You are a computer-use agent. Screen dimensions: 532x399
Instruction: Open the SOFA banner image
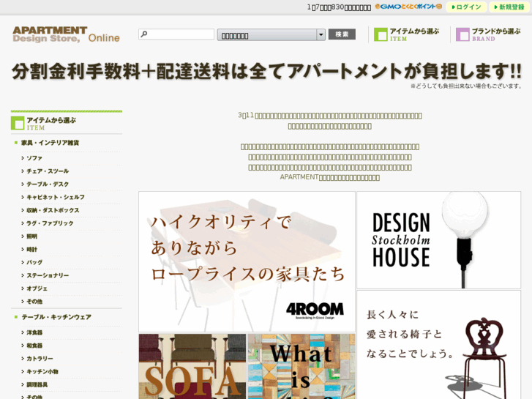pos(192,366)
